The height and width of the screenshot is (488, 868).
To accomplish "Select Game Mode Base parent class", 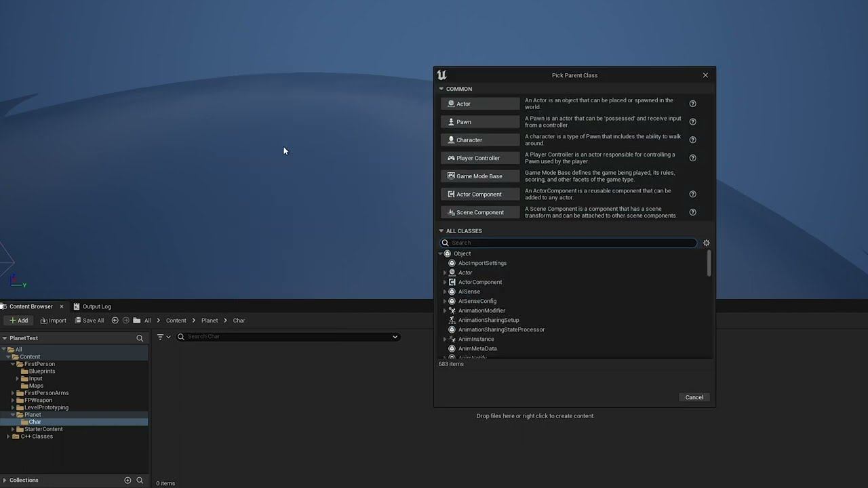I will coord(480,176).
